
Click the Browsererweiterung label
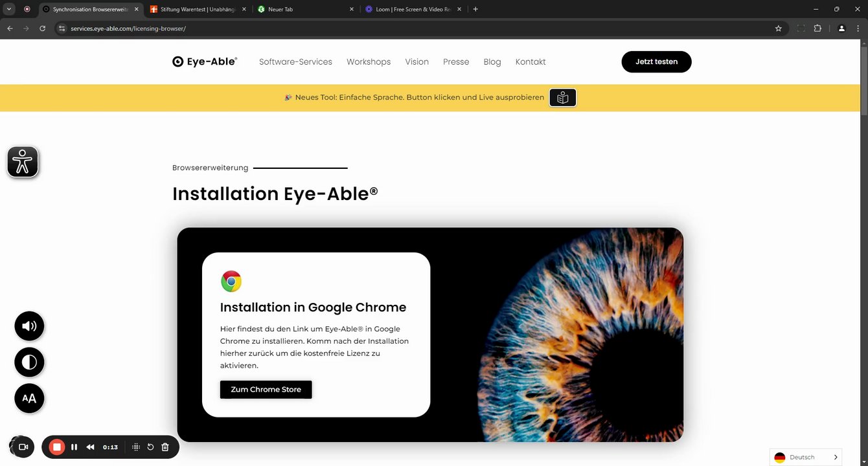(x=210, y=168)
